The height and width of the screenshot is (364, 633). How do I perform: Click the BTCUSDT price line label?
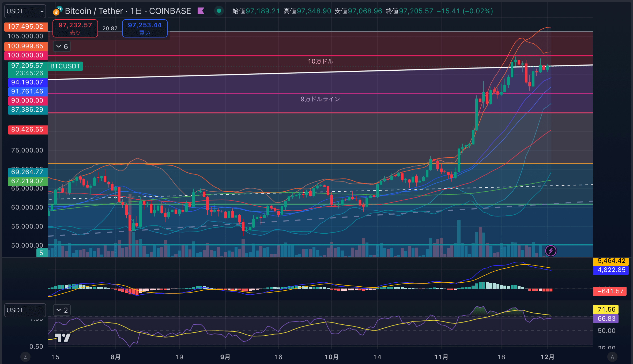pos(65,66)
